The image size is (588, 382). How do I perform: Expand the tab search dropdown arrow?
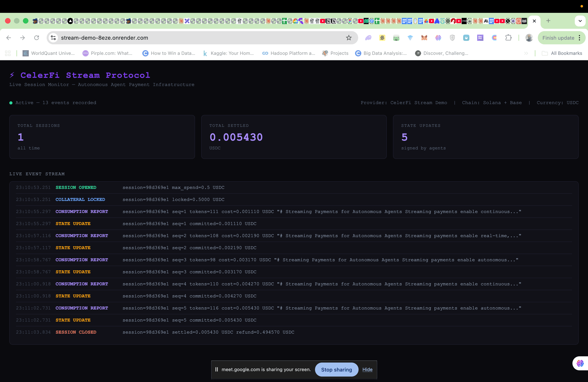click(x=580, y=21)
